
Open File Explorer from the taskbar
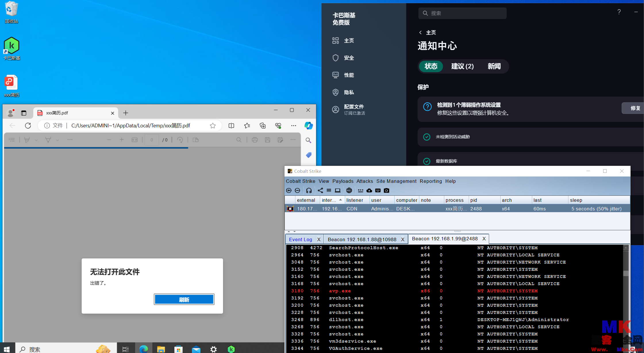pos(161,349)
